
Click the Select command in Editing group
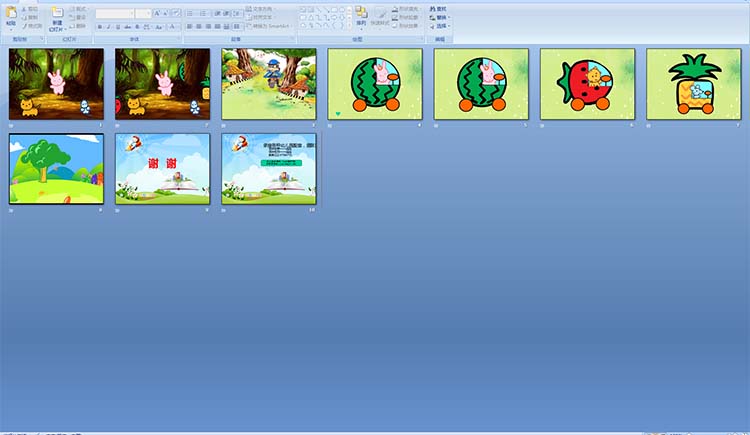click(x=440, y=26)
